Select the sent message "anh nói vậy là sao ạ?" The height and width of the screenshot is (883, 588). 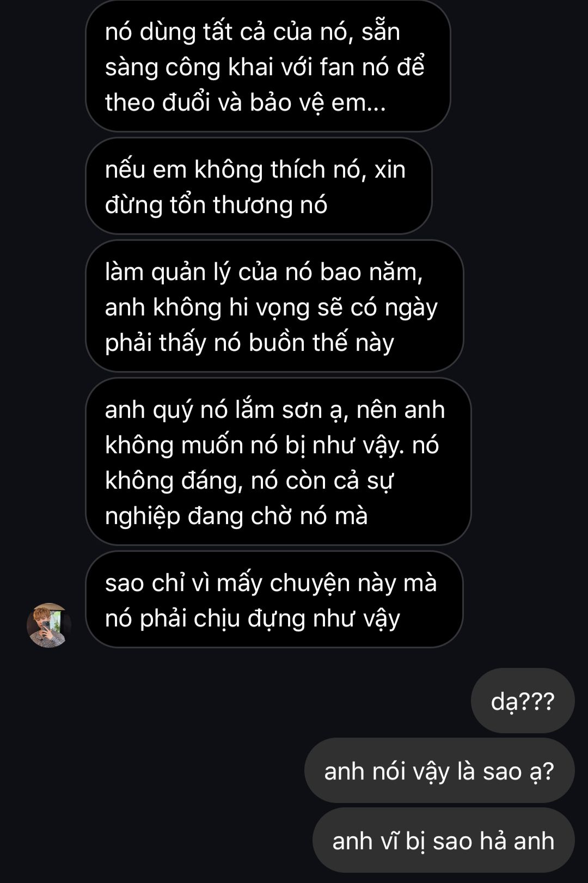click(x=439, y=771)
